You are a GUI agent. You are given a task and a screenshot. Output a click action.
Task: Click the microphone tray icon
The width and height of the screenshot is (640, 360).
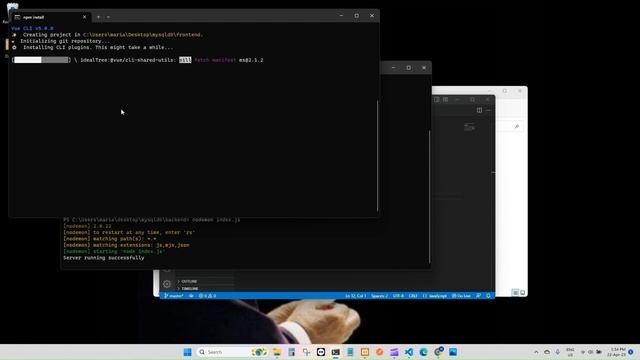point(558,352)
